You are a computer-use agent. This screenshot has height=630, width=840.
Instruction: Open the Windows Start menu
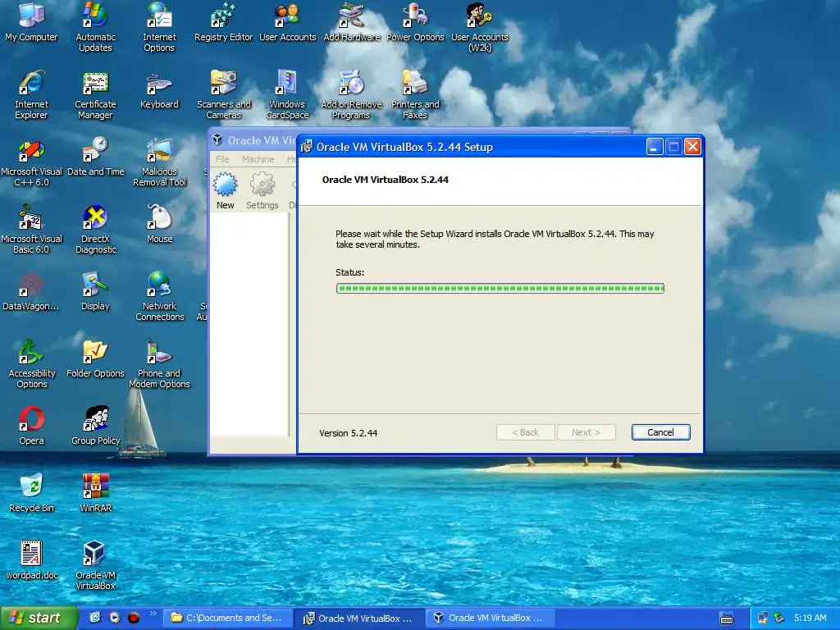[x=39, y=618]
